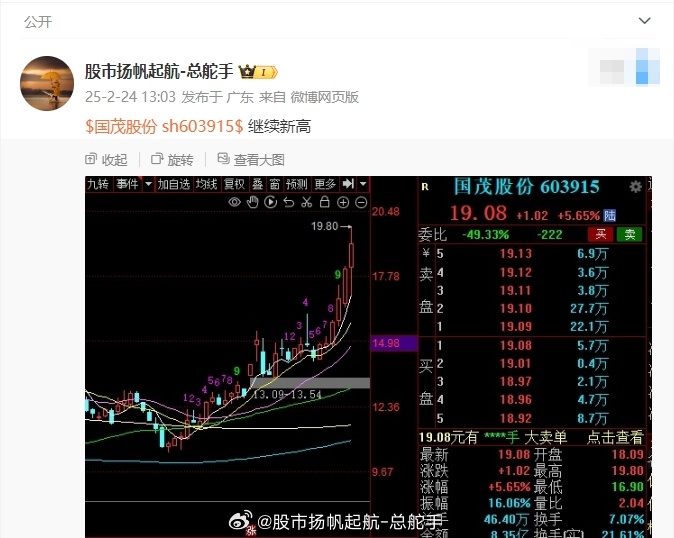Click the 最低 16.90 value
This screenshot has height=538, width=674.
(x=628, y=487)
